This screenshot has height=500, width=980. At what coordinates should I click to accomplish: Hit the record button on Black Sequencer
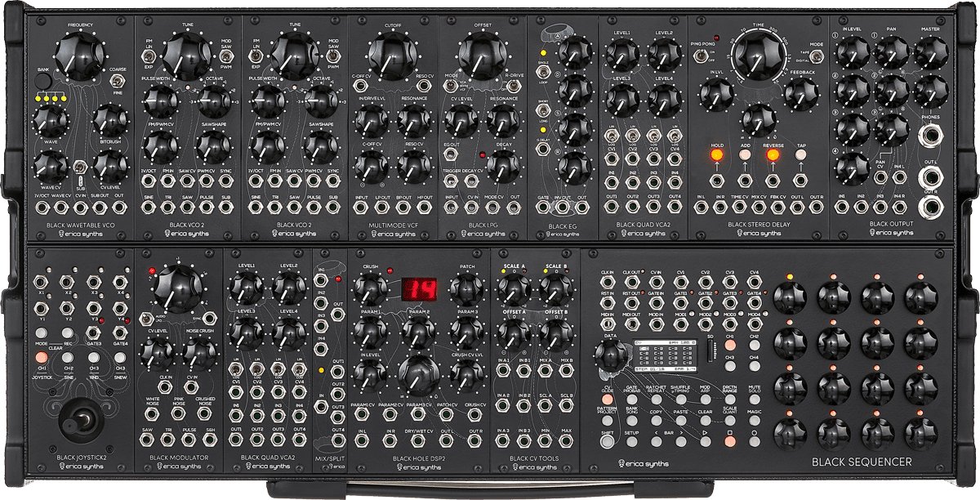(753, 441)
